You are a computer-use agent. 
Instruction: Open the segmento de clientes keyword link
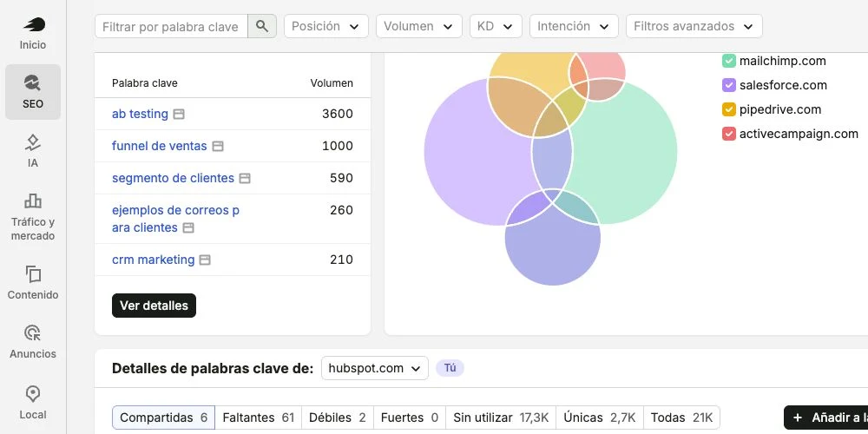click(x=173, y=178)
